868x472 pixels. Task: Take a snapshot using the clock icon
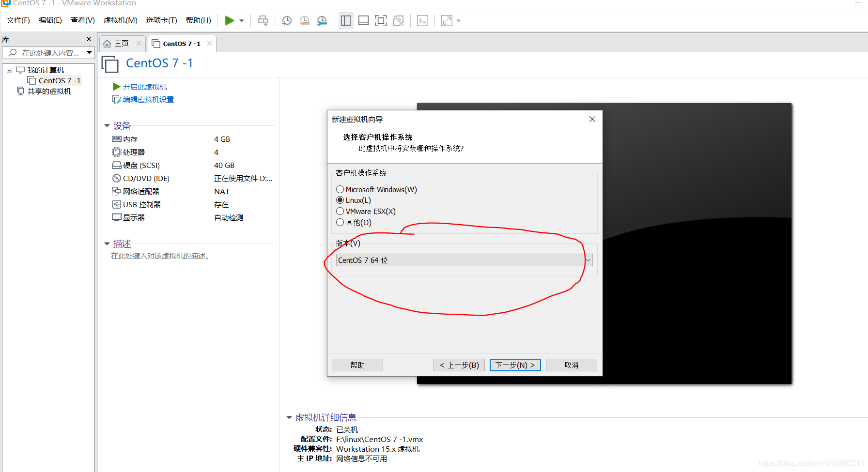tap(287, 20)
